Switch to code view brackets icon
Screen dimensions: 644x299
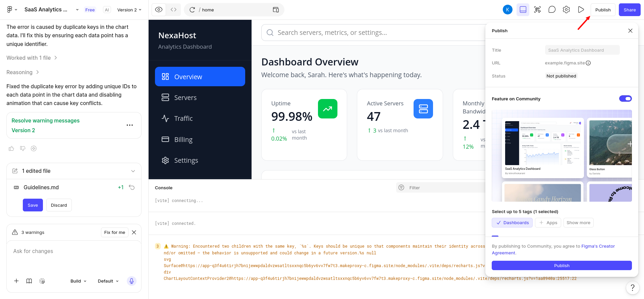tap(173, 10)
